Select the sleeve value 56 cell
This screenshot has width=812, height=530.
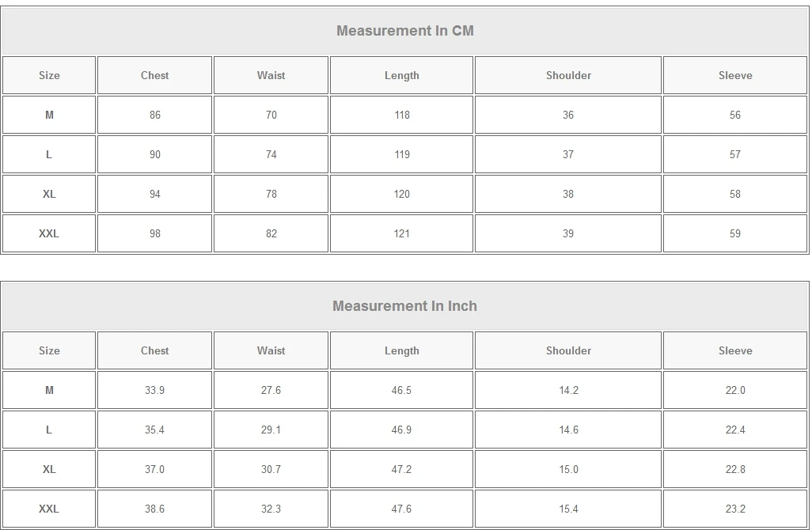coord(735,115)
